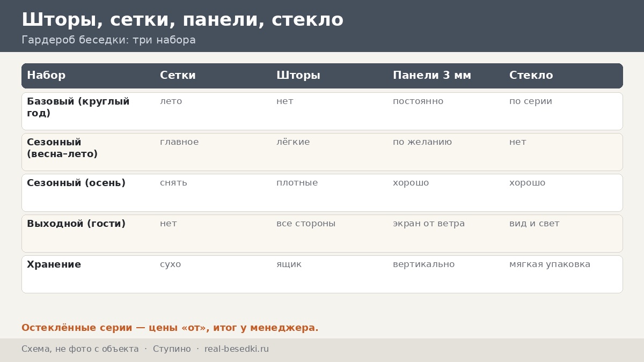Click row label 'Хранение'

[54, 264]
